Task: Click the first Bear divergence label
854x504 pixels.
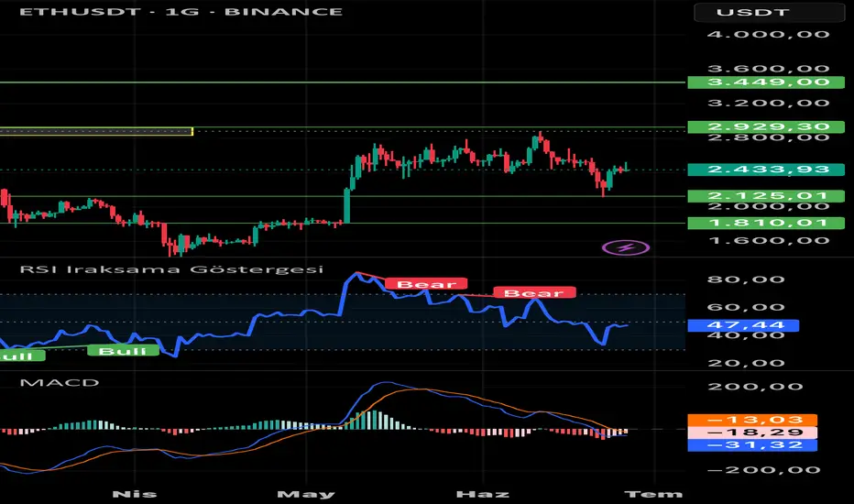Action: pos(426,284)
